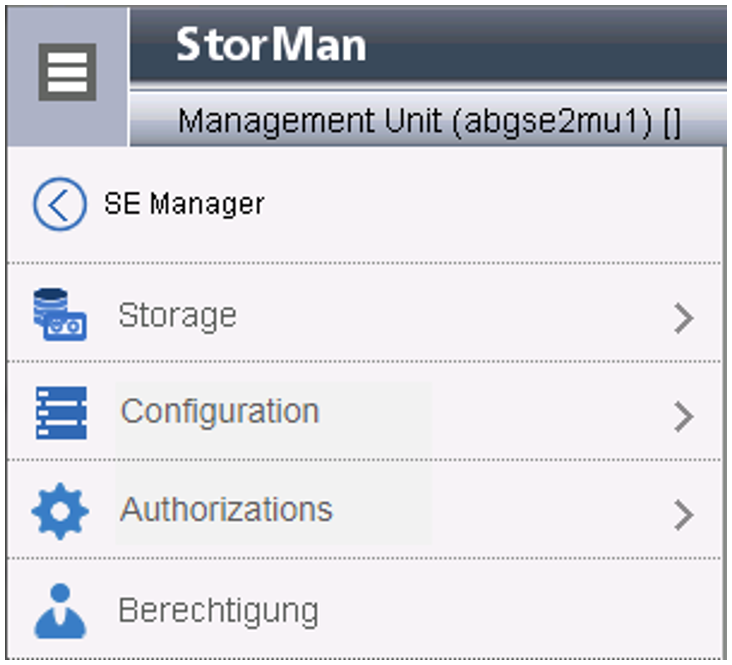Select the Storage menu item
This screenshot has height=665, width=732.
177,315
